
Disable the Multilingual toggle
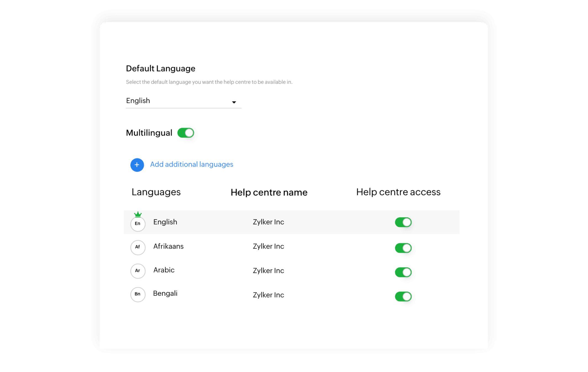(x=186, y=133)
